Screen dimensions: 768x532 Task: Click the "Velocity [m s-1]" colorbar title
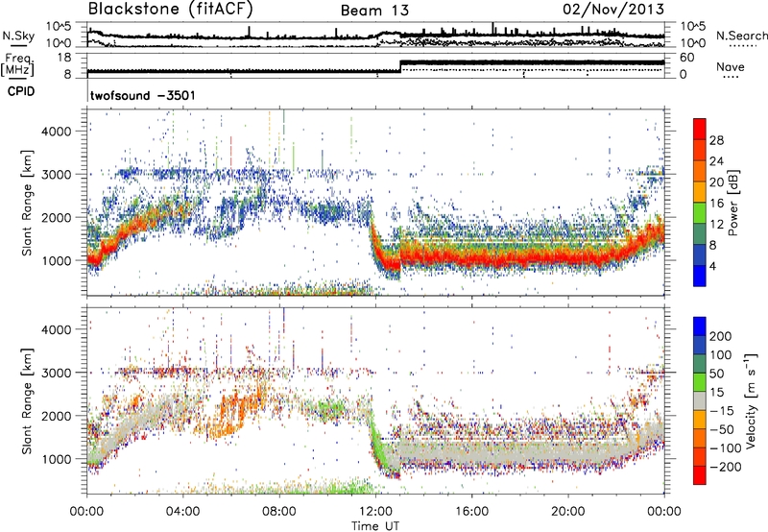(750, 400)
